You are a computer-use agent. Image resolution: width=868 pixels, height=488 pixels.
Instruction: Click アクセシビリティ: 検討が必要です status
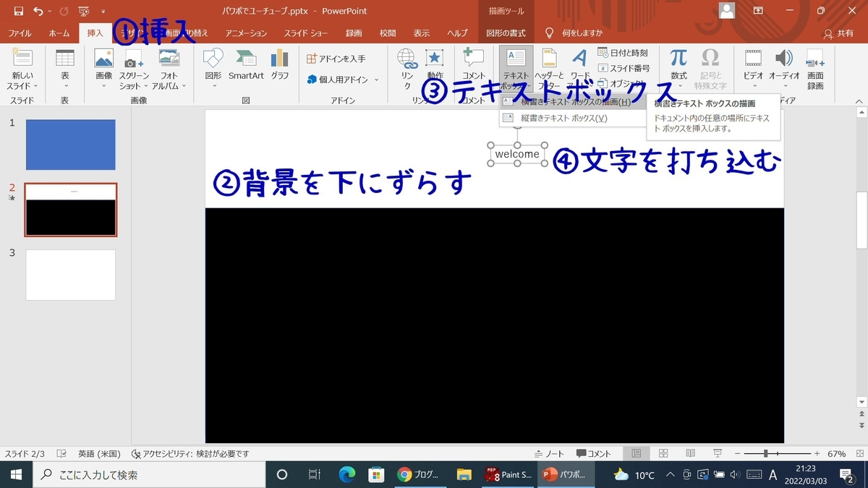[190, 453]
